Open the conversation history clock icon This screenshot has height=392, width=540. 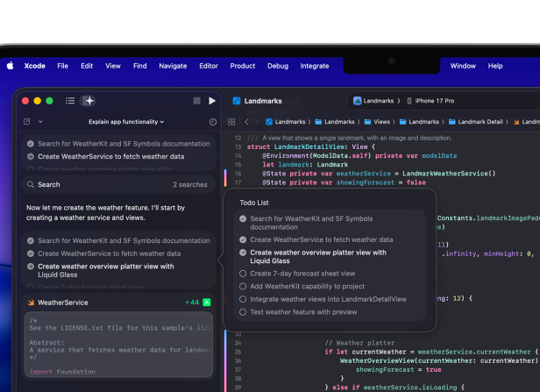pos(213,122)
